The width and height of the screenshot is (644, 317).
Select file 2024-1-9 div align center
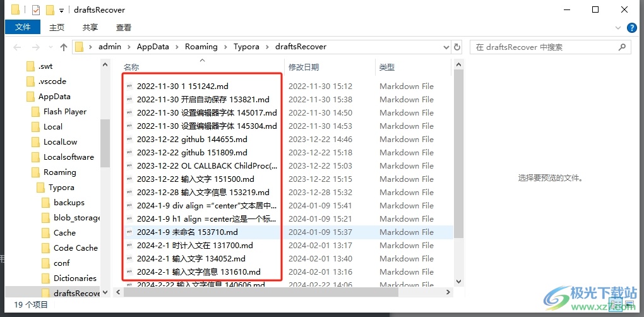[x=207, y=206]
